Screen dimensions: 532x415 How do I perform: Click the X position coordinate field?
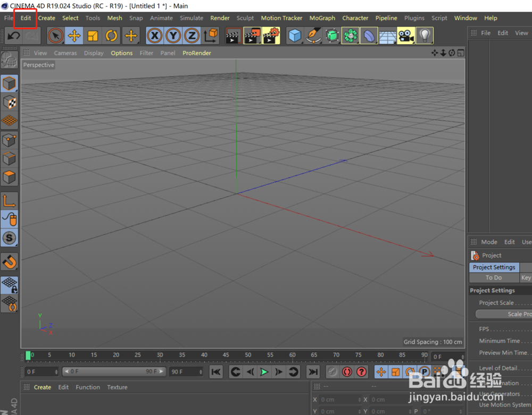pyautogui.click(x=339, y=400)
